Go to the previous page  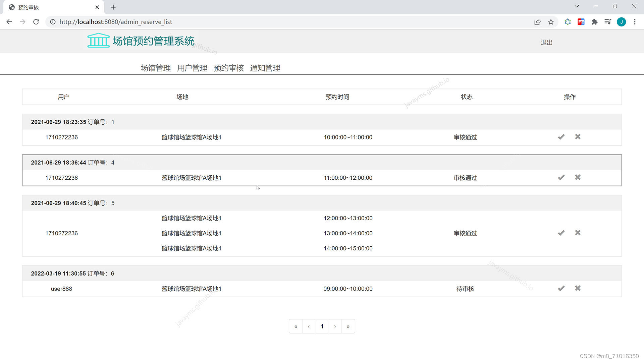point(309,326)
